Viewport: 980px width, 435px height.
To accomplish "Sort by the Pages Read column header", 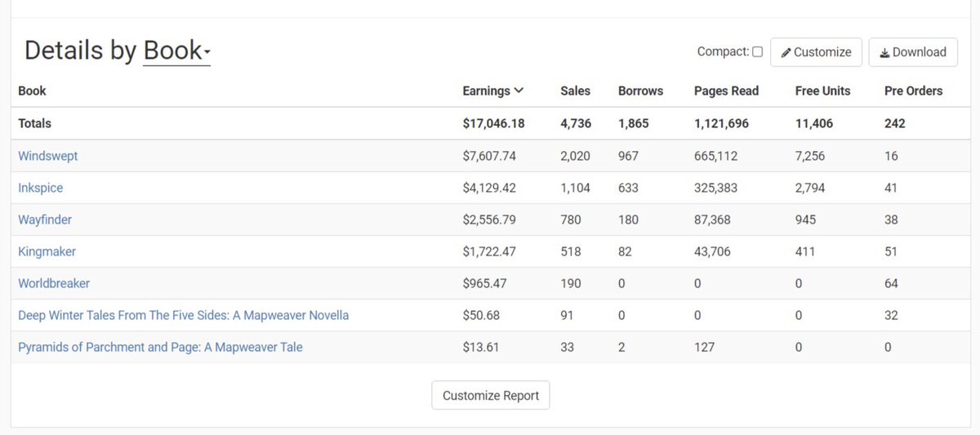I will tap(726, 91).
